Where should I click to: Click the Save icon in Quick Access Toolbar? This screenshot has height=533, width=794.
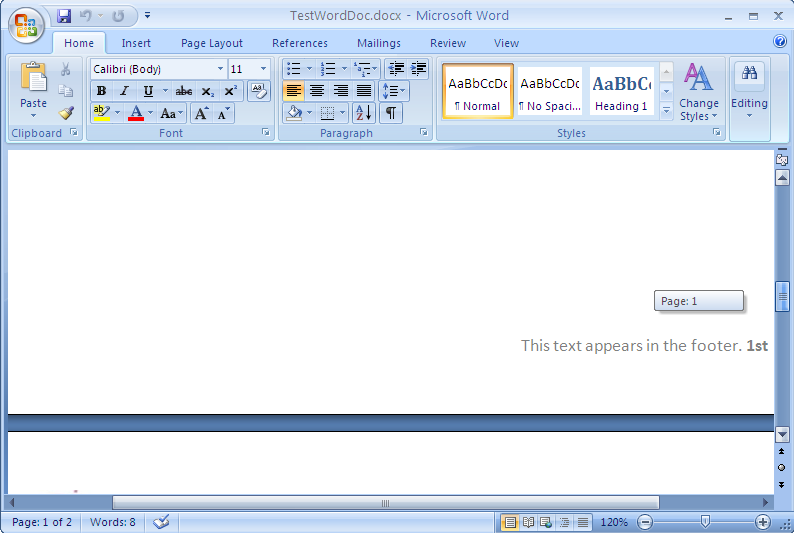tap(64, 16)
